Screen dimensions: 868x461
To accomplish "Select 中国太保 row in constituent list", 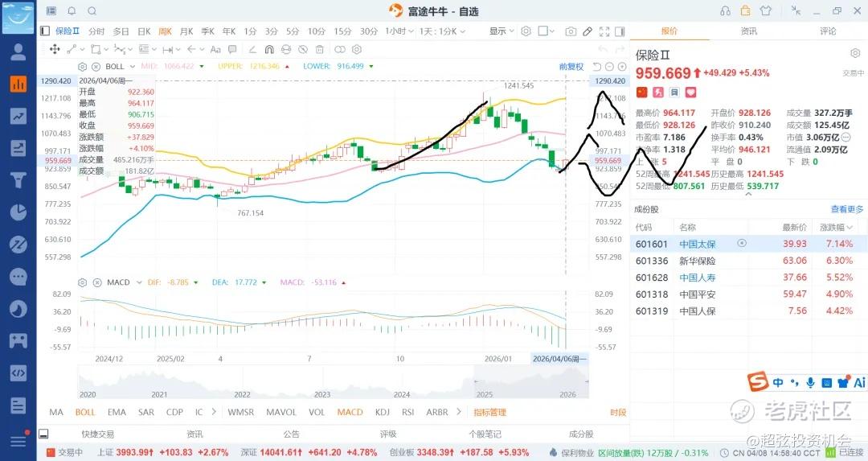I will (x=696, y=244).
